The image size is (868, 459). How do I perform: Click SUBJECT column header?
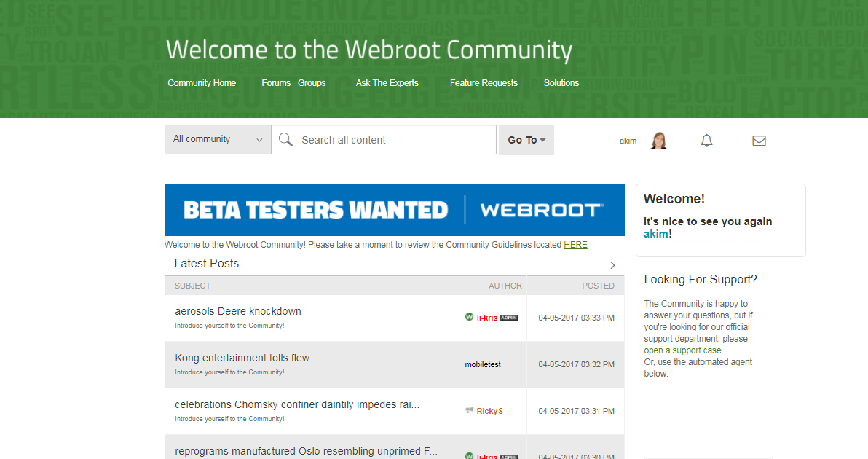(x=193, y=286)
